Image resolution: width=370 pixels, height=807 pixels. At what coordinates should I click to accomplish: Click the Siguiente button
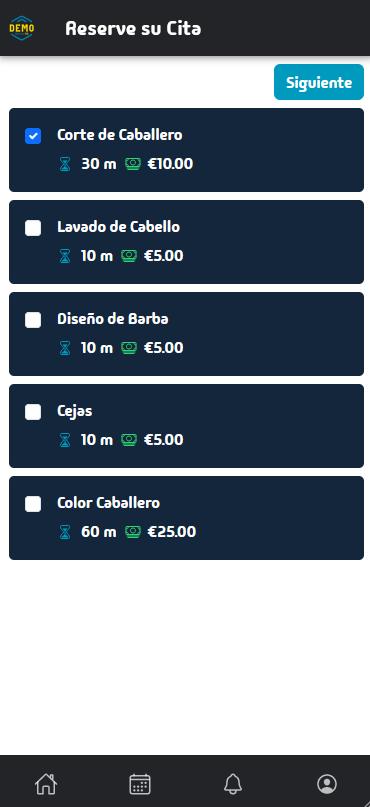pos(319,82)
